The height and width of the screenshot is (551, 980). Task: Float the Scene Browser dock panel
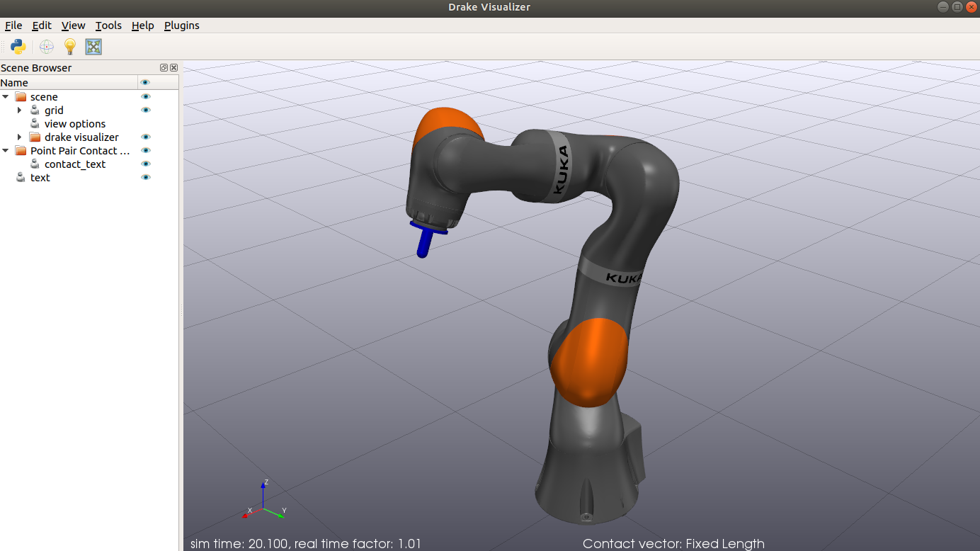tap(164, 68)
